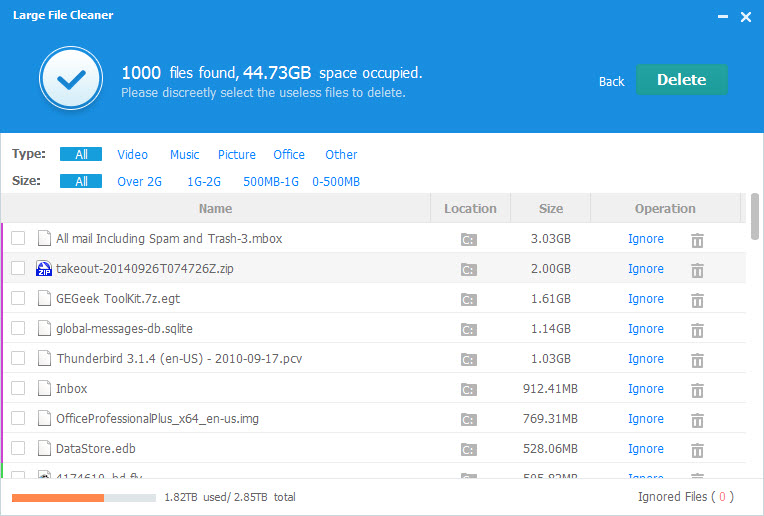
Task: Filter file type to Picture
Action: pyautogui.click(x=237, y=154)
